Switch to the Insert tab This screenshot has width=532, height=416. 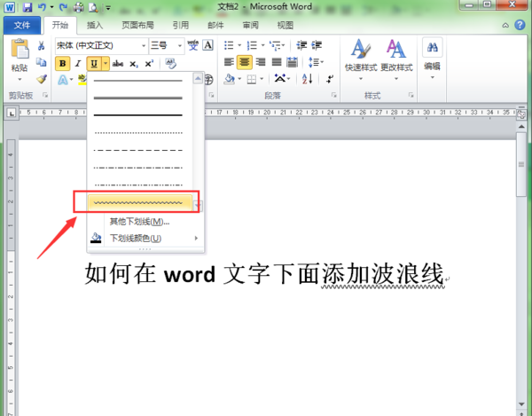[95, 25]
